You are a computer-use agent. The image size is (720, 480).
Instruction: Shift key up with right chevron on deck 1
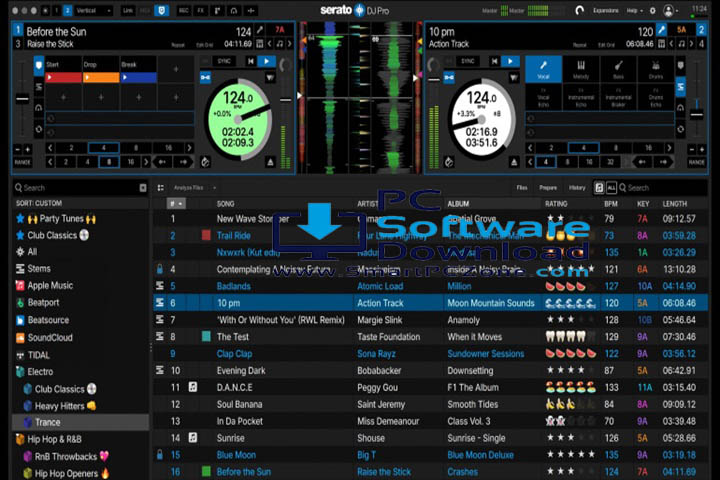point(289,44)
